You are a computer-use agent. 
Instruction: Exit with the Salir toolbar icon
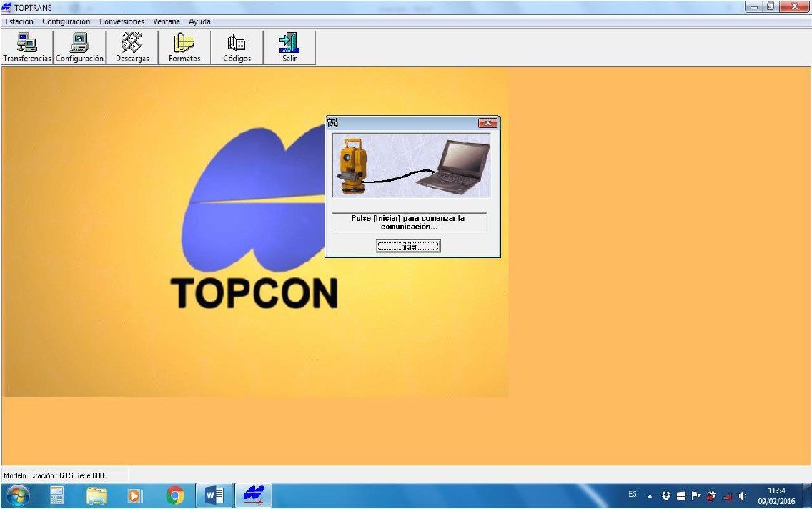(289, 47)
